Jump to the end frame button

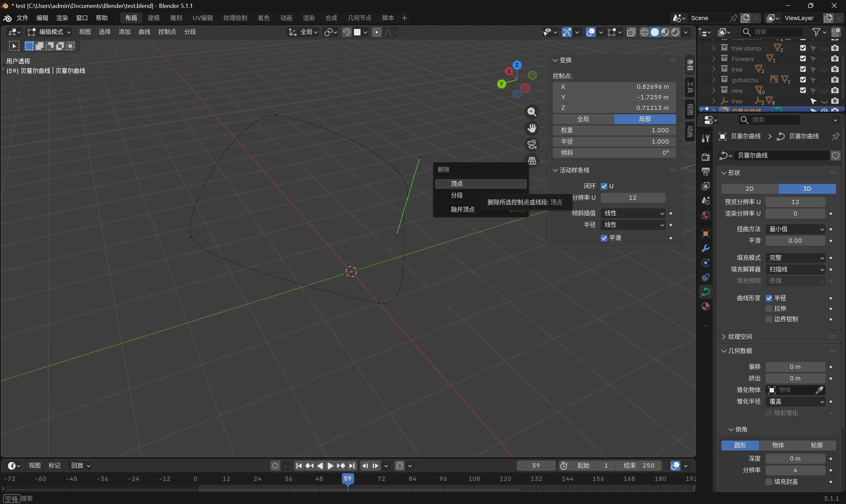[x=352, y=466]
